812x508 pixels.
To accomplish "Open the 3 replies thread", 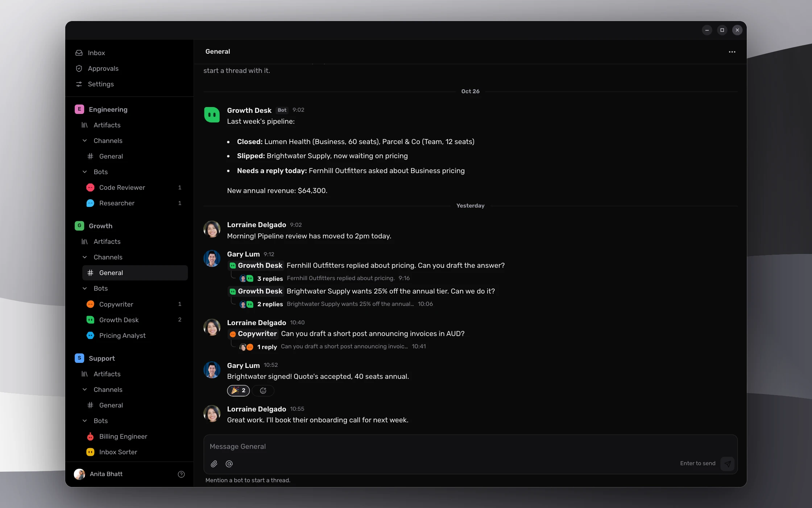I will [x=270, y=279].
